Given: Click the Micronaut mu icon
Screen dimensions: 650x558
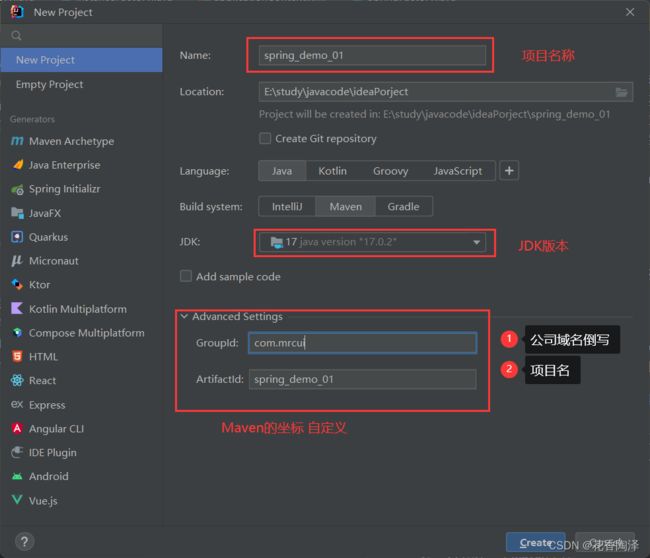Looking at the screenshot, I should tap(17, 261).
